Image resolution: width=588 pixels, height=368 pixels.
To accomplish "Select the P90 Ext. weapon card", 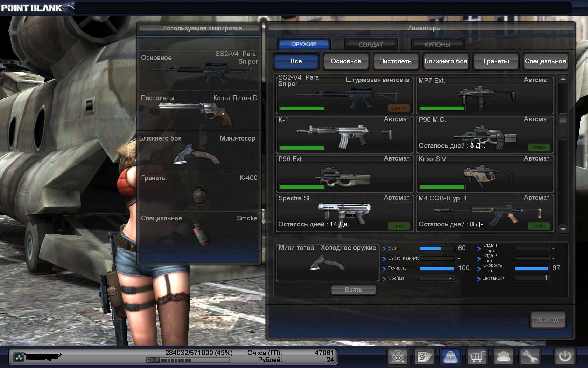I will coord(345,173).
